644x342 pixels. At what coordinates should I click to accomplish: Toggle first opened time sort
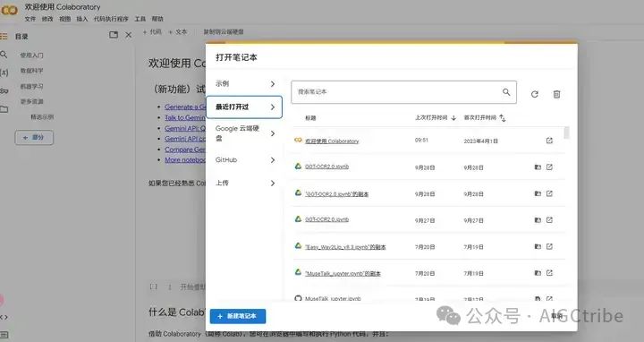[503, 118]
